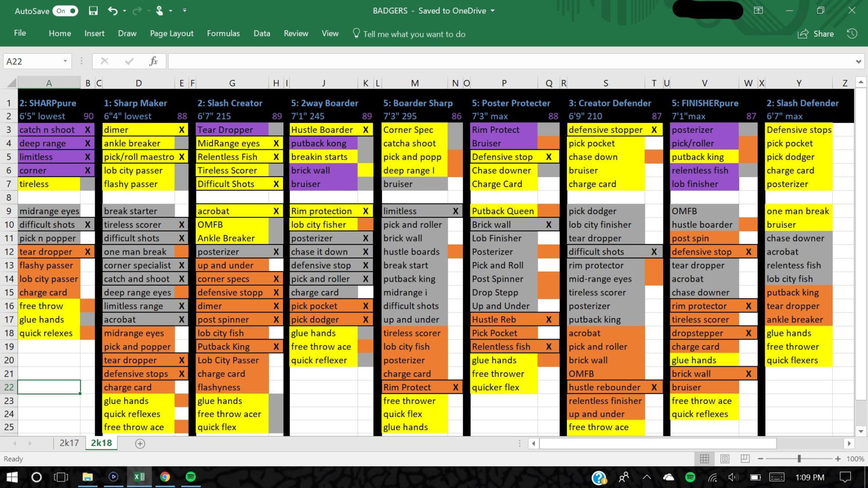Turn off the AutoSave toggle
868x488 pixels.
(64, 10)
